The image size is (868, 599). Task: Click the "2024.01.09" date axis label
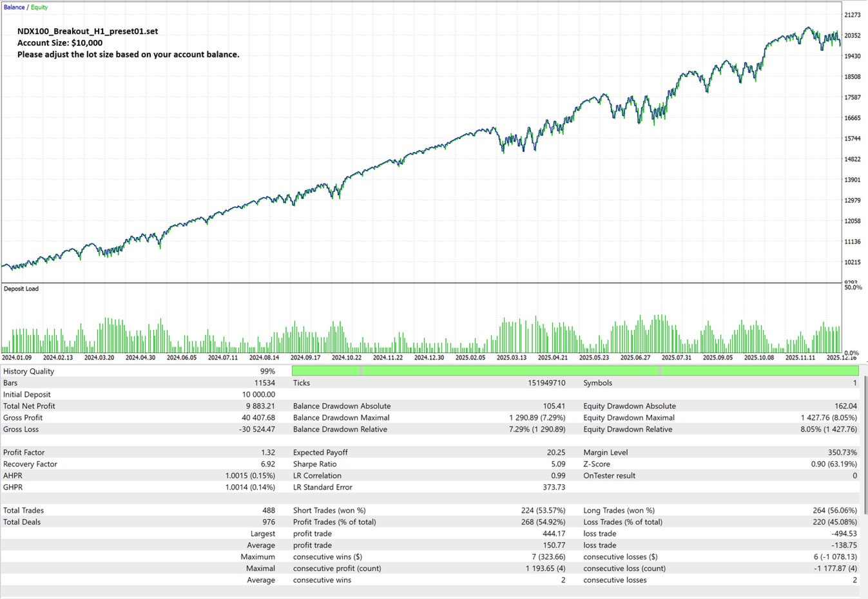click(x=17, y=357)
